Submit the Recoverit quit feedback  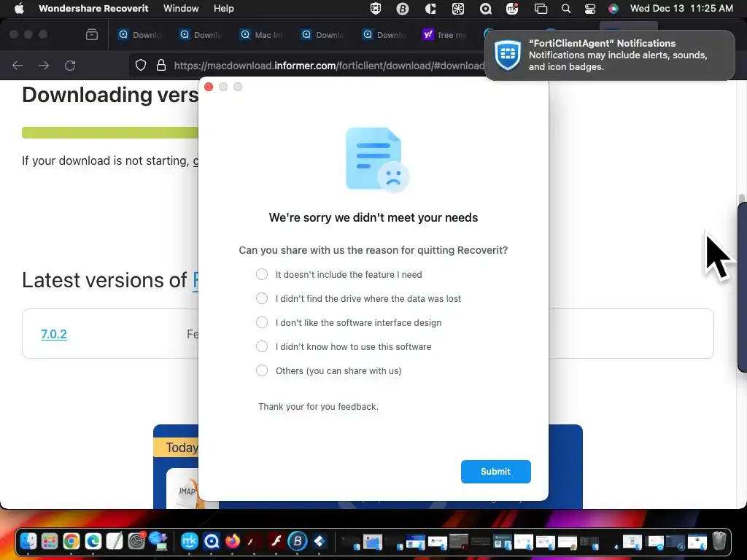click(x=495, y=472)
